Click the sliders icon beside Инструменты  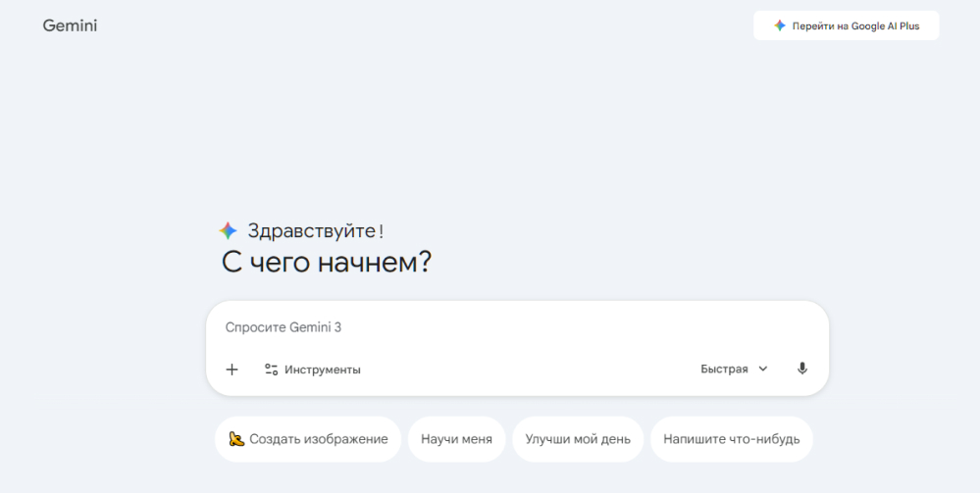pos(272,370)
